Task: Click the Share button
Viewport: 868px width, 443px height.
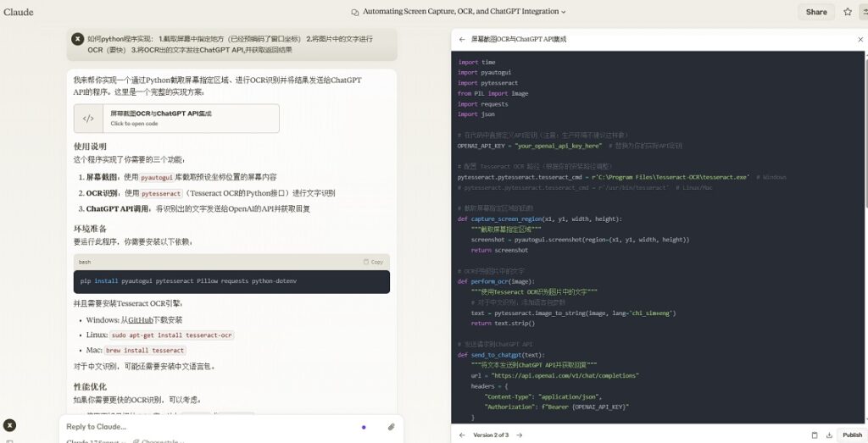Action: 816,12
